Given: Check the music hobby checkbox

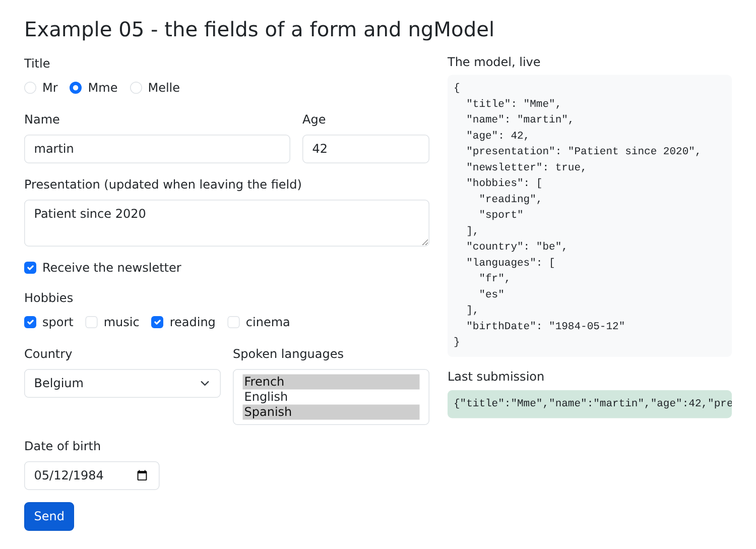Looking at the screenshot, I should [91, 322].
